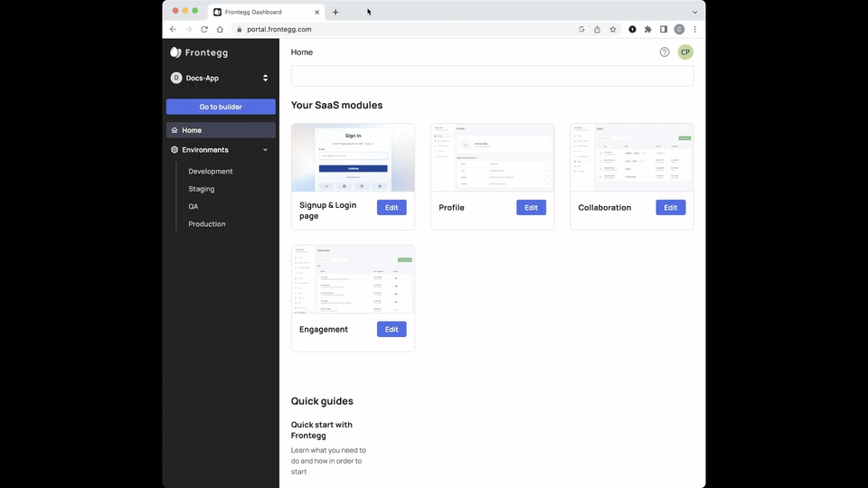Click the Go to builder button
The height and width of the screenshot is (488, 868).
point(221,107)
